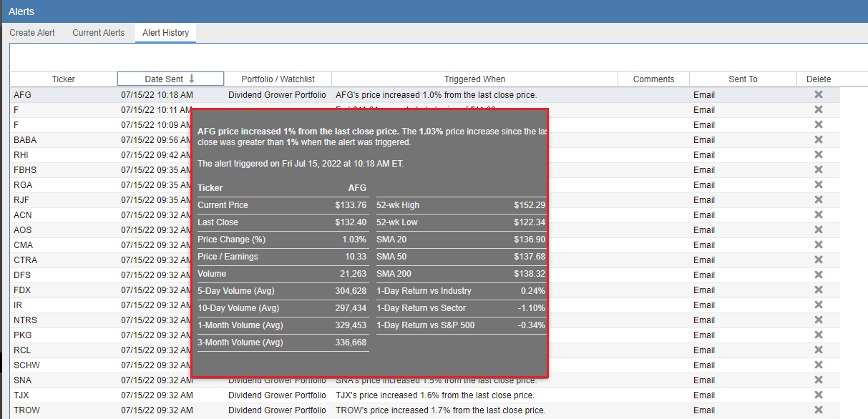Remove the CMA alert row
The width and height of the screenshot is (868, 419).
[818, 245]
